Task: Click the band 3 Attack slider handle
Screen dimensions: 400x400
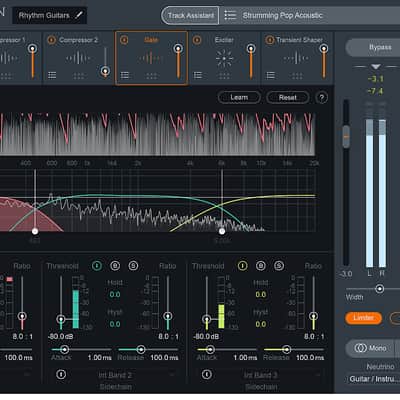Action: pos(210,349)
